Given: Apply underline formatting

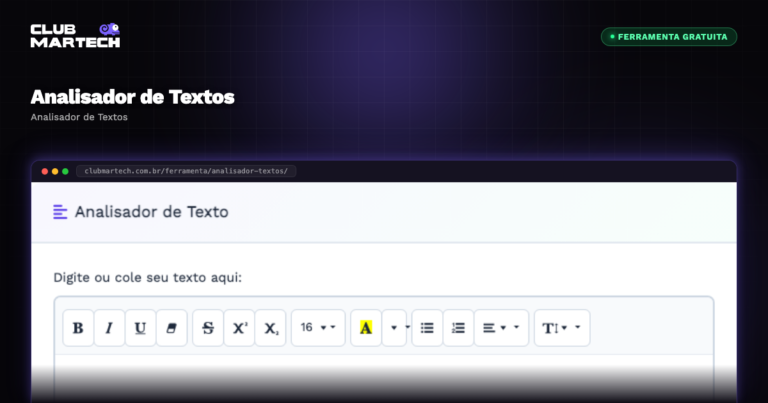Looking at the screenshot, I should click(x=140, y=328).
